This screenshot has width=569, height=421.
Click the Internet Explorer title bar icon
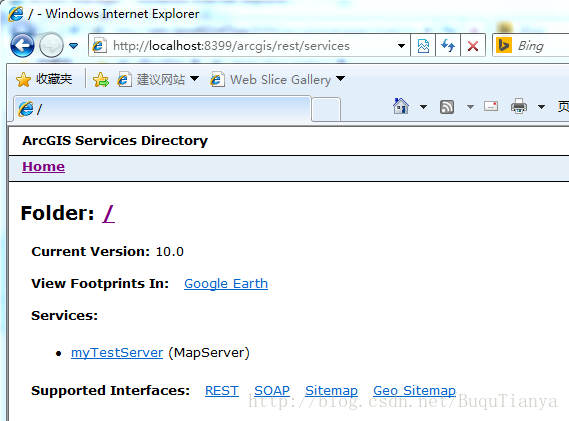(x=16, y=14)
